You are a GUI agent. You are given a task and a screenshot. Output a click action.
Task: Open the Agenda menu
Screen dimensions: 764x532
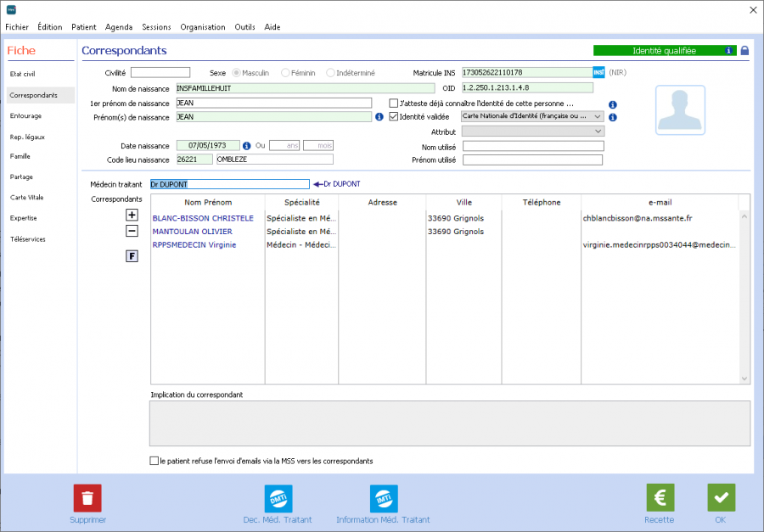click(119, 27)
